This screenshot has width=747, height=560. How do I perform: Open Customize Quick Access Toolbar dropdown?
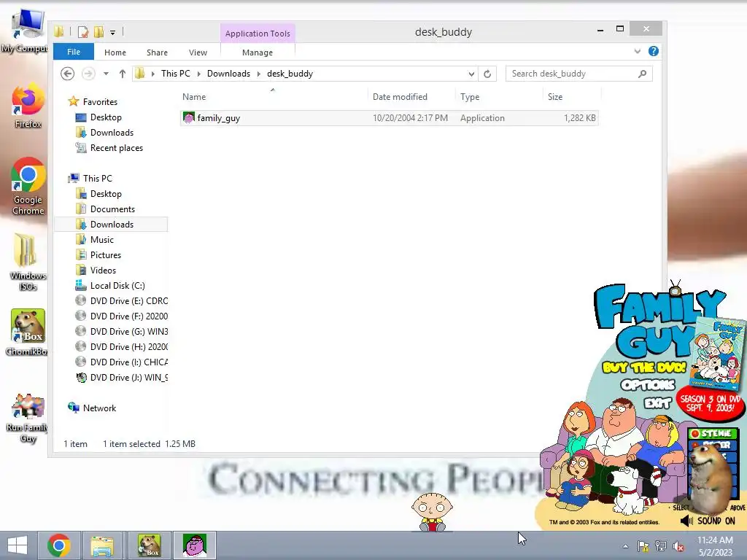[112, 32]
